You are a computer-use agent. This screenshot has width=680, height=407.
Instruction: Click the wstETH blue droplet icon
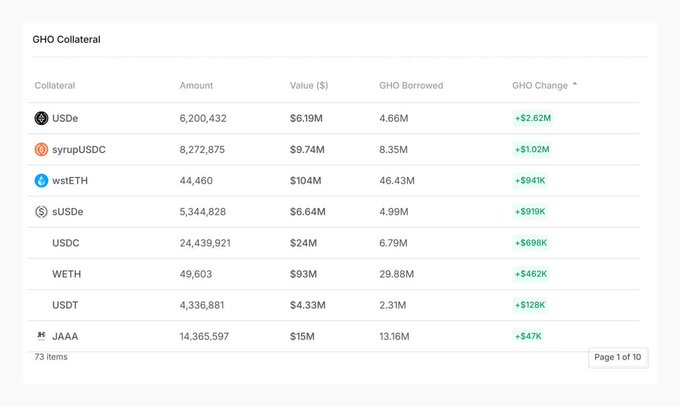pyautogui.click(x=41, y=181)
